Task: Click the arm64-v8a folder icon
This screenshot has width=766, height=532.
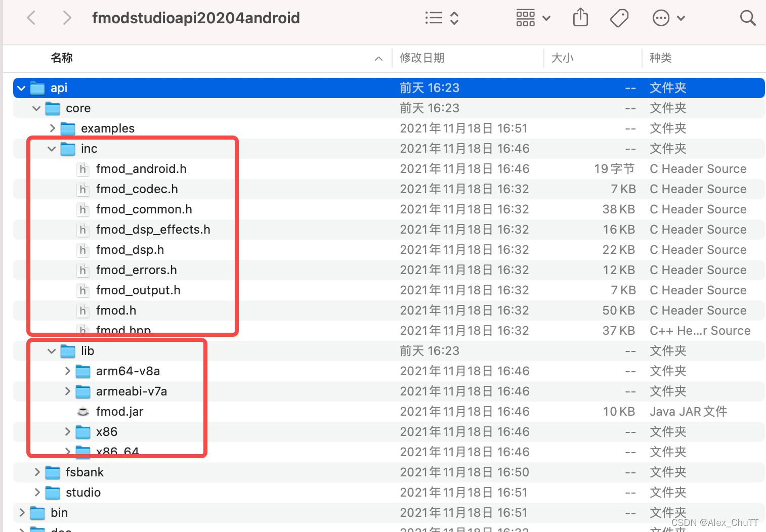Action: pos(83,371)
